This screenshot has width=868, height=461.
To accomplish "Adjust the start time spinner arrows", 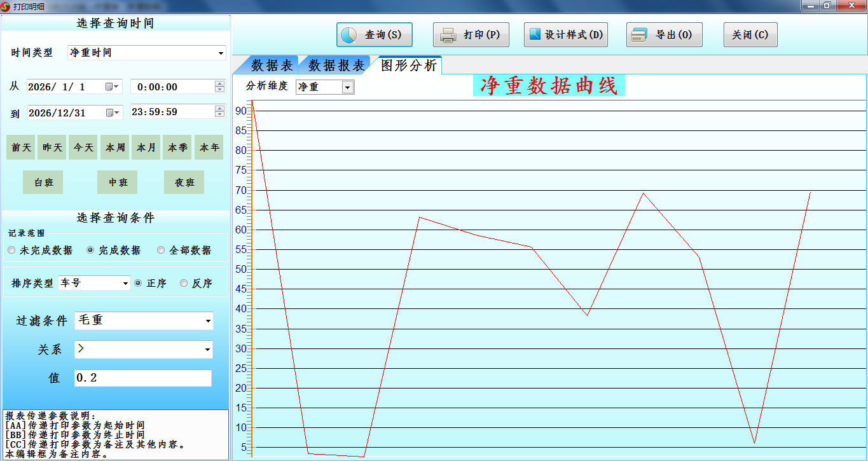I will tap(220, 86).
